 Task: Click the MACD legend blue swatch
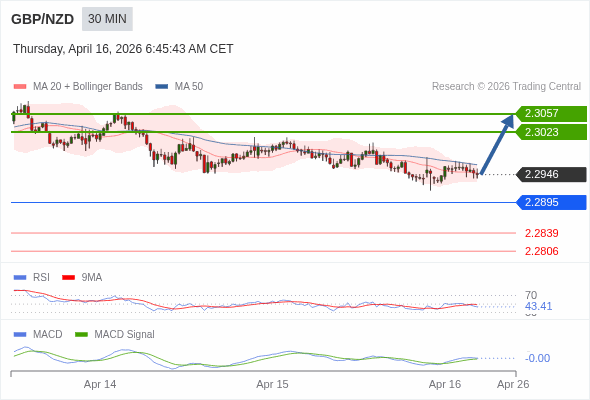pyautogui.click(x=20, y=335)
